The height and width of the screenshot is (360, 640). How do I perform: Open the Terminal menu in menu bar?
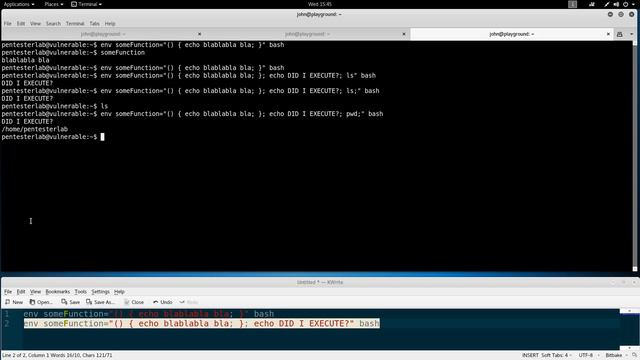click(75, 24)
